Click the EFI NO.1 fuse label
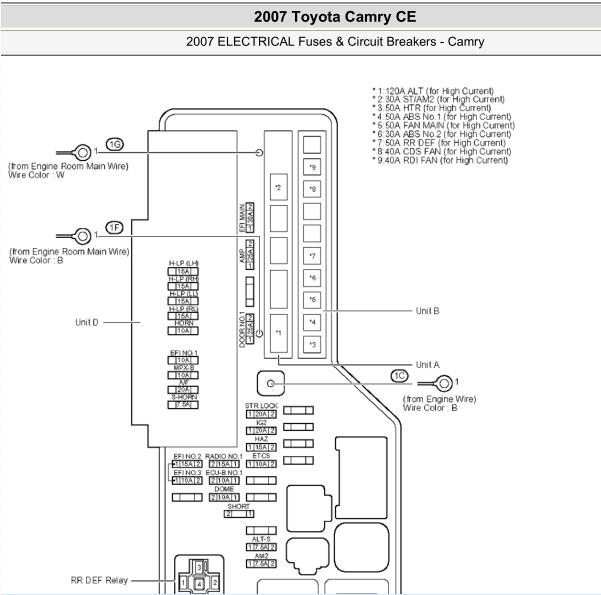 click(184, 353)
